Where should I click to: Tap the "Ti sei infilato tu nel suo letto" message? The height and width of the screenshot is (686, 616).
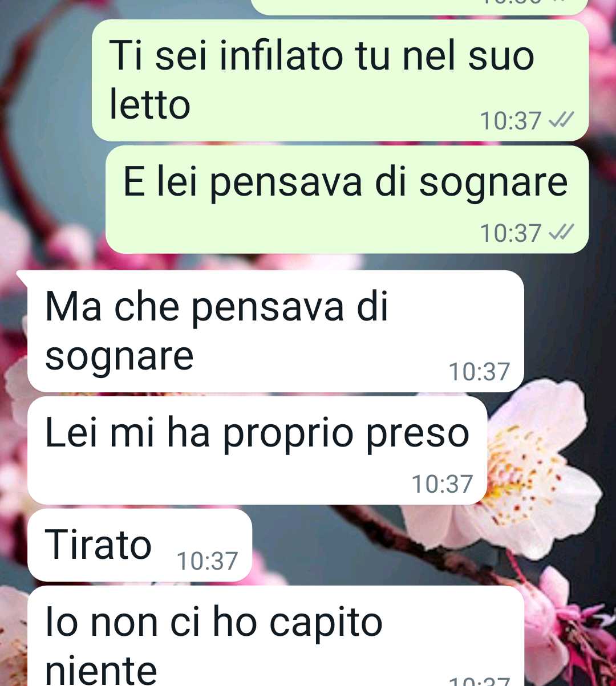340,80
